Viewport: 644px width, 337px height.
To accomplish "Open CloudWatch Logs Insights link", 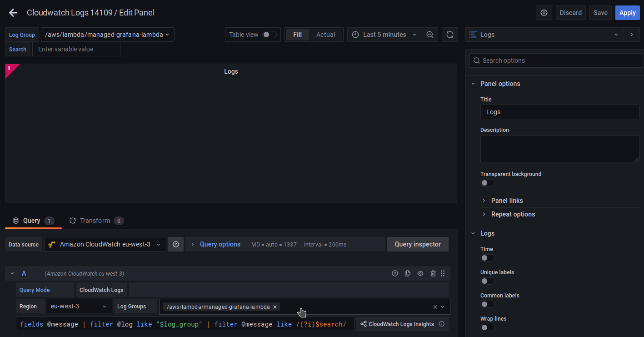I will [397, 324].
